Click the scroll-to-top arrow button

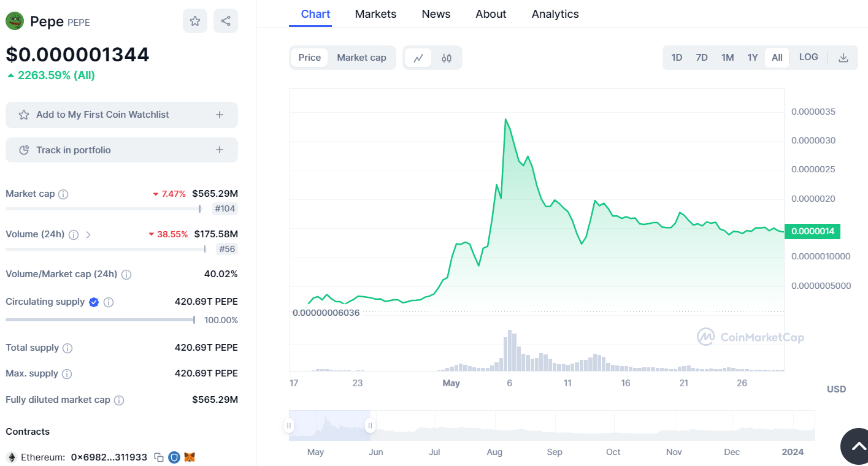pyautogui.click(x=858, y=446)
